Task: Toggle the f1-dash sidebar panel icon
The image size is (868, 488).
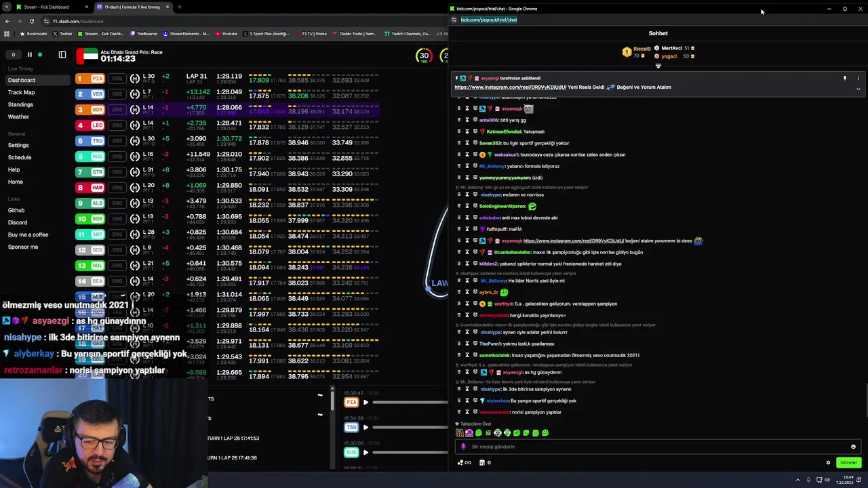Action: point(62,55)
